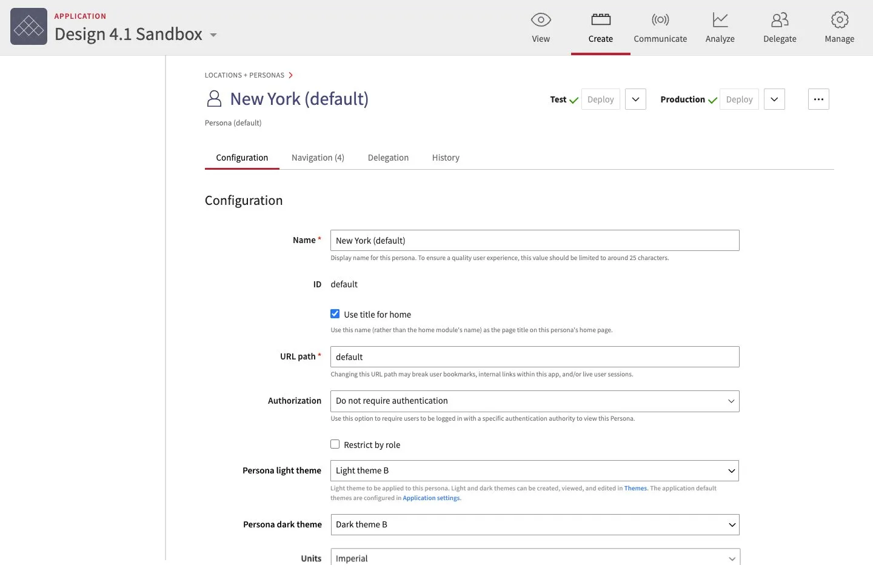Switch to the Navigation (4) tab
Screen dimensions: 873x588
[318, 158]
